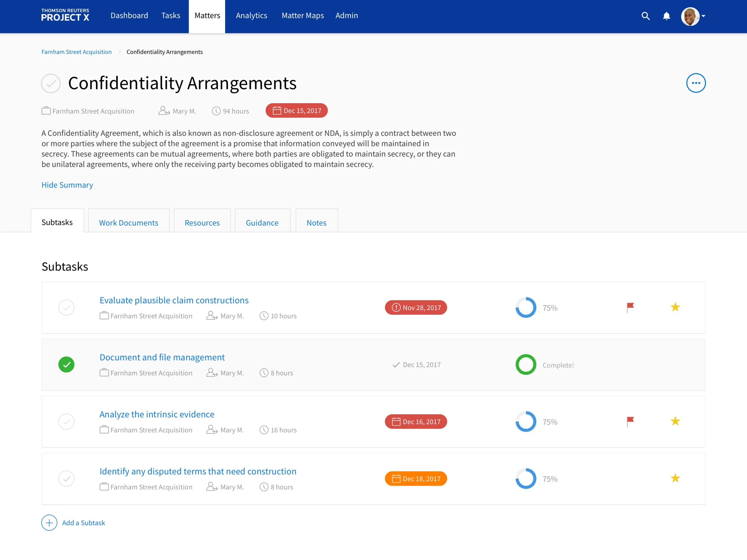Screen dimensions: 747x560
Task: Switch to the Work Documents tab
Action: point(128,223)
